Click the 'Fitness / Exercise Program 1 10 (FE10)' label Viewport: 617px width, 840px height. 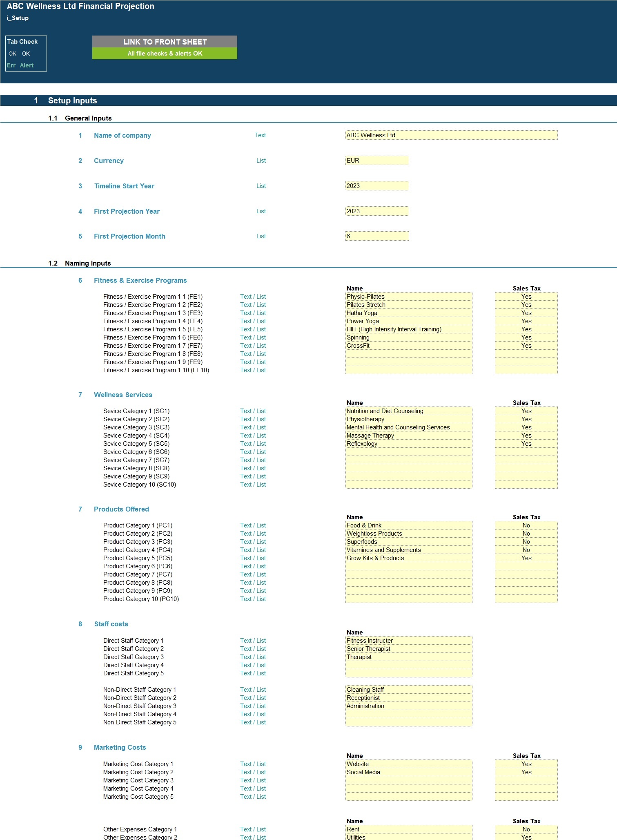coord(156,370)
